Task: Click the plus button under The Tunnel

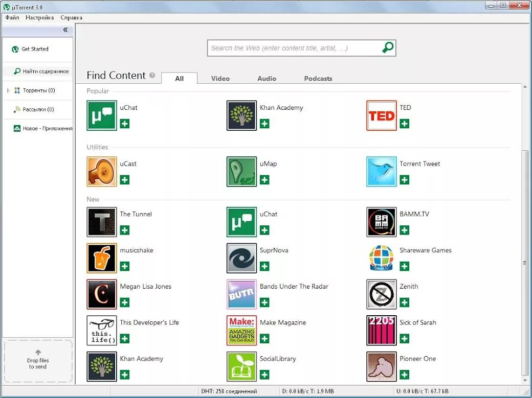Action: 124,230
